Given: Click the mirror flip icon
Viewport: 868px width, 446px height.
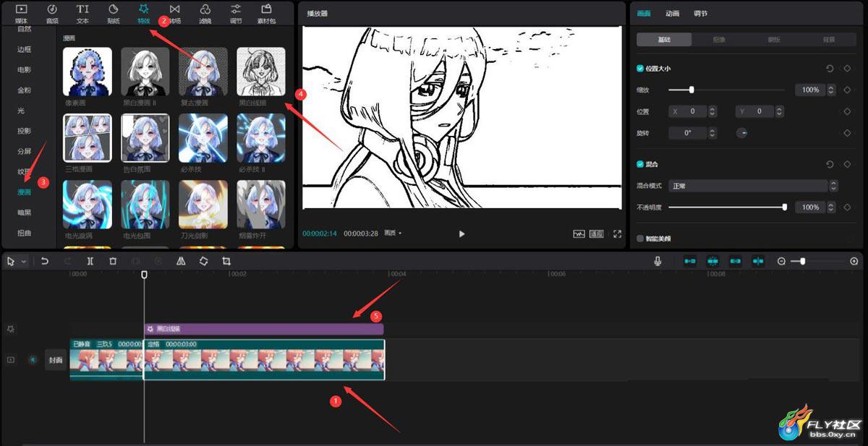Looking at the screenshot, I should point(181,261).
